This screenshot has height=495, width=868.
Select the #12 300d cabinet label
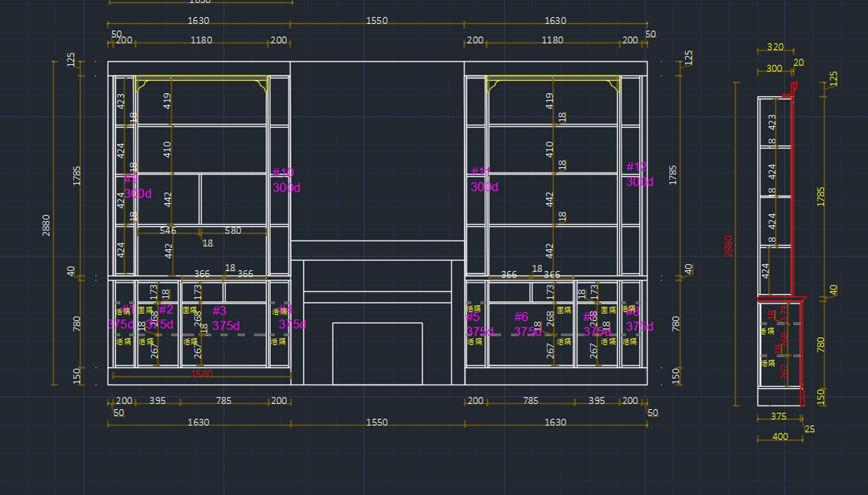pyautogui.click(x=639, y=175)
